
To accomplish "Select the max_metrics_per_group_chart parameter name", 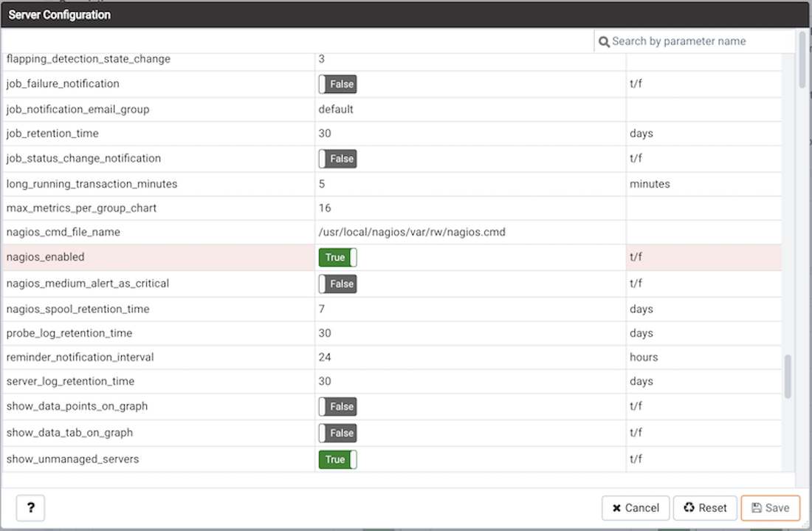I will pos(81,208).
